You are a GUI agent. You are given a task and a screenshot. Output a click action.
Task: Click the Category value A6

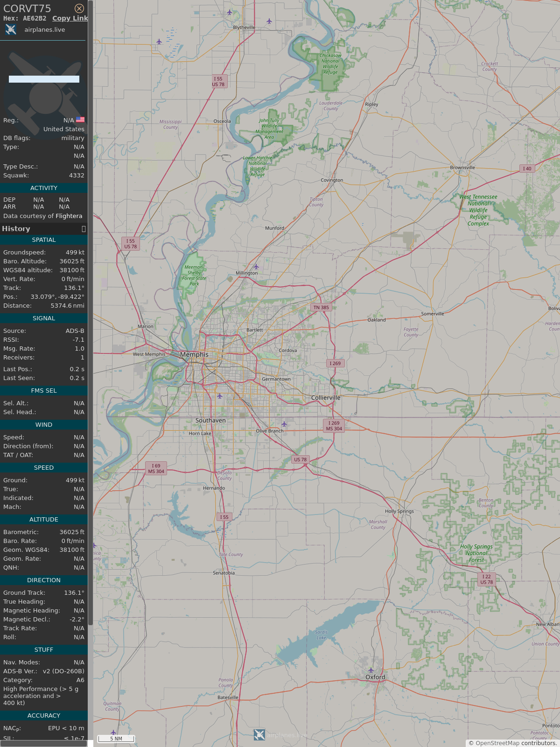coord(80,680)
